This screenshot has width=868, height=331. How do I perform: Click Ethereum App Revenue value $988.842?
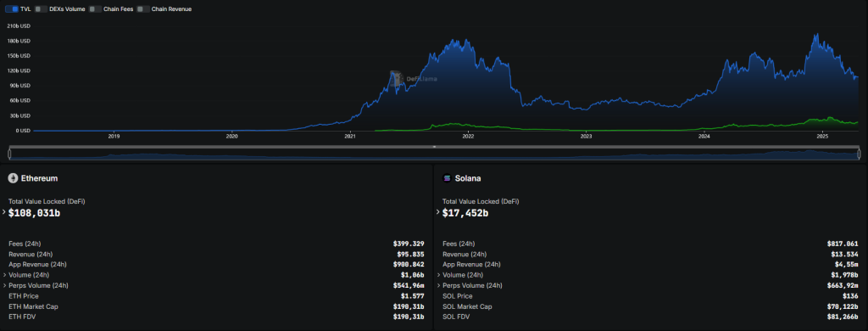pyautogui.click(x=409, y=265)
